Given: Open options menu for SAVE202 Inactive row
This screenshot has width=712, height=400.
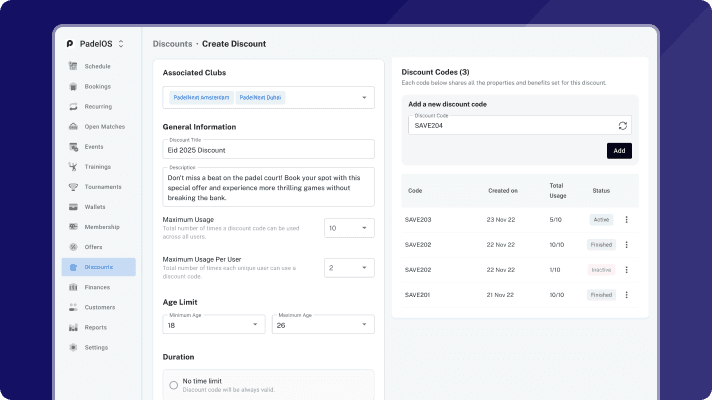Looking at the screenshot, I should coord(627,270).
